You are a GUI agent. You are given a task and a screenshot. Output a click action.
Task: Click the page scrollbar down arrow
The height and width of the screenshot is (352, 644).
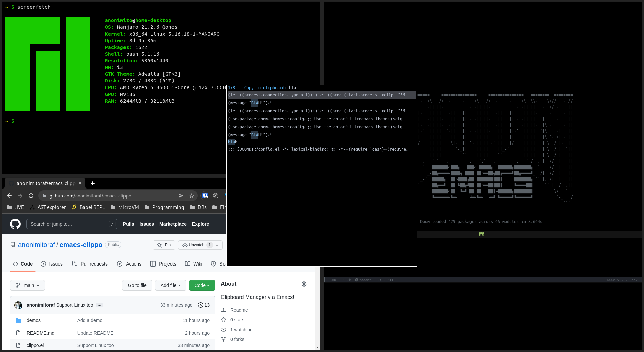point(317,347)
